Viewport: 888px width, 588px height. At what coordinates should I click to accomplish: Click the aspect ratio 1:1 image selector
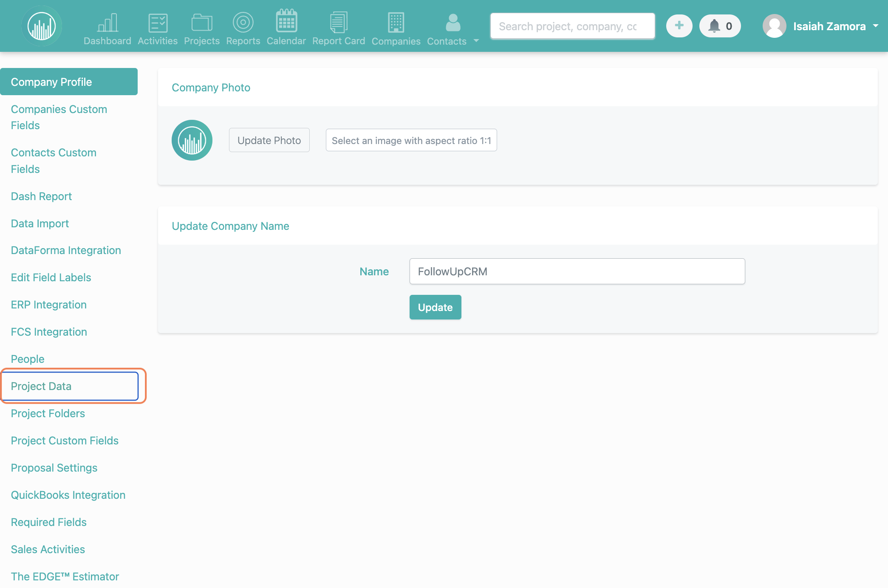tap(411, 140)
